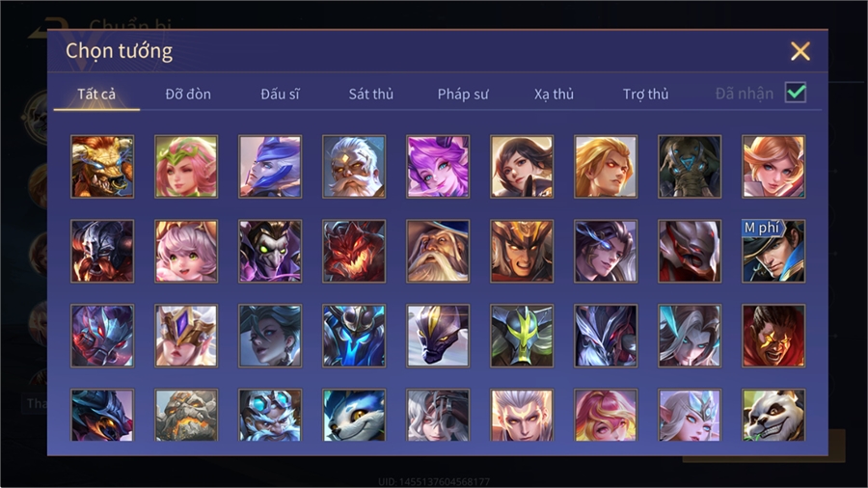This screenshot has width=868, height=488.
Task: Select the Tất cả tab
Action: [x=96, y=95]
